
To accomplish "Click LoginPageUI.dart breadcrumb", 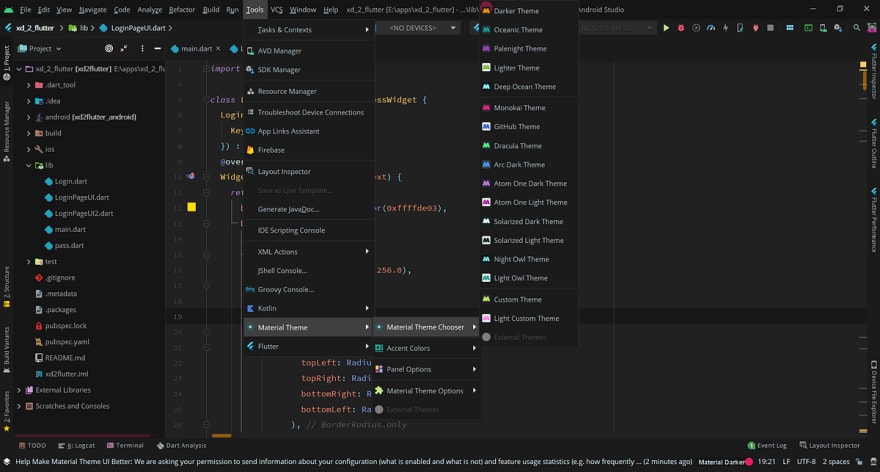I will (x=134, y=28).
